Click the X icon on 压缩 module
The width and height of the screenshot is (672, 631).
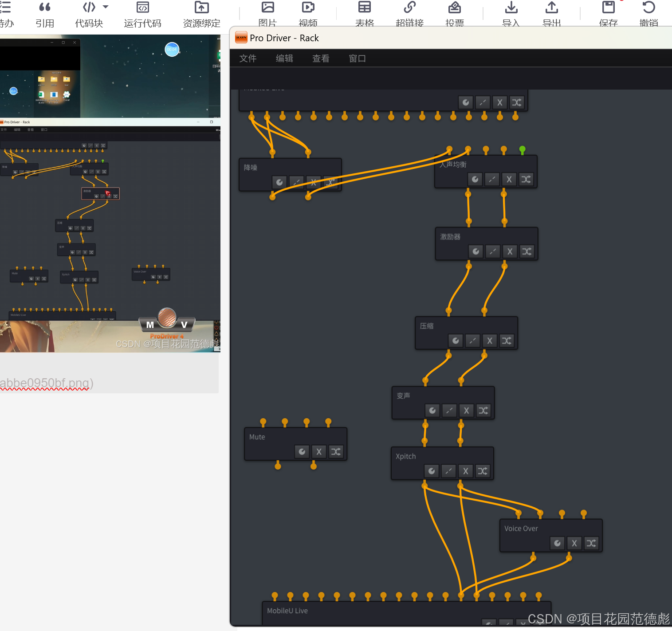pyautogui.click(x=489, y=341)
